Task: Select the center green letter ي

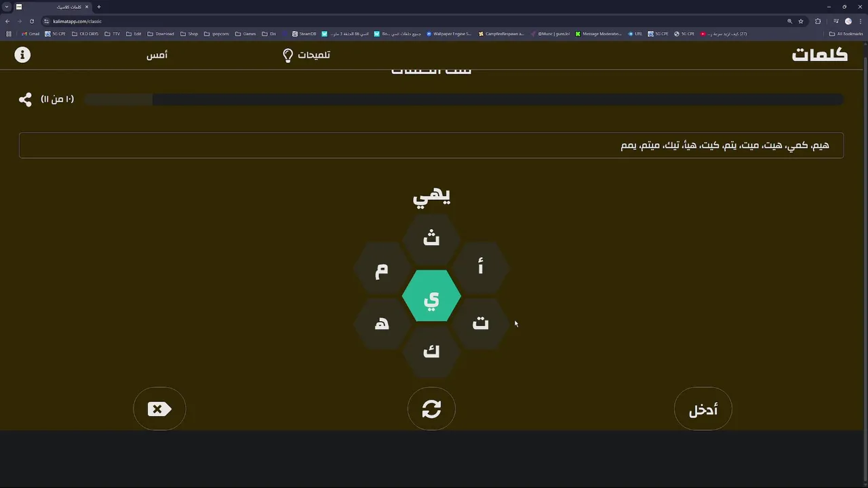Action: (431, 296)
